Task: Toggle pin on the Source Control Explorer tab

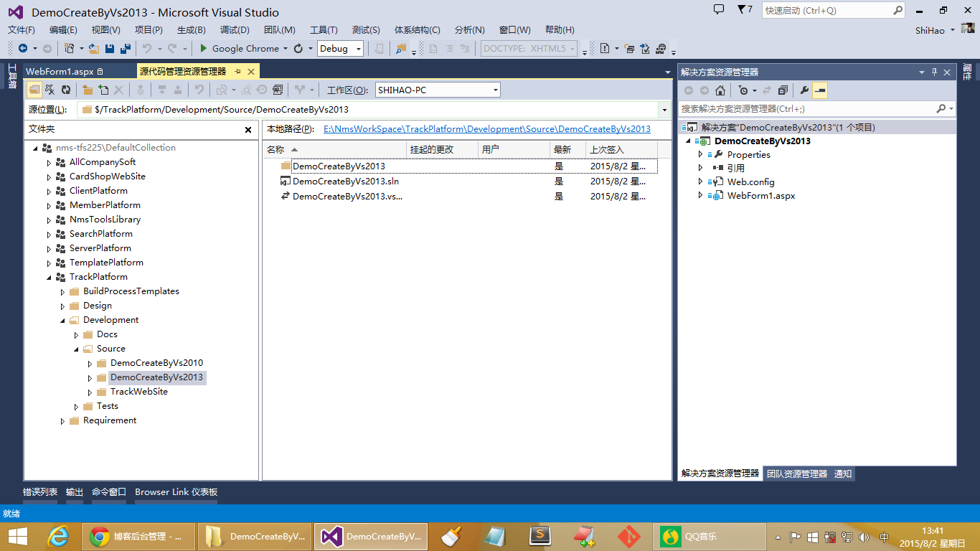Action: (x=237, y=72)
